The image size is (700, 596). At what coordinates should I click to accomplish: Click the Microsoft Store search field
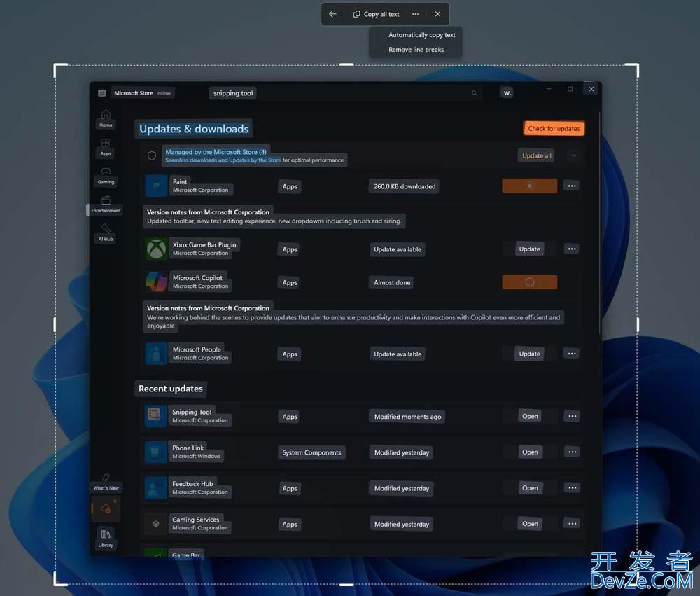344,93
